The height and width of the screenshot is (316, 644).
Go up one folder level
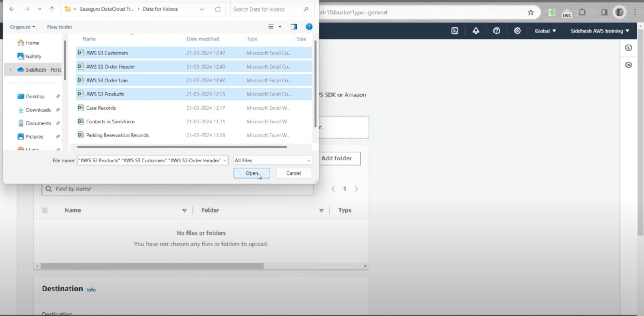(x=52, y=9)
